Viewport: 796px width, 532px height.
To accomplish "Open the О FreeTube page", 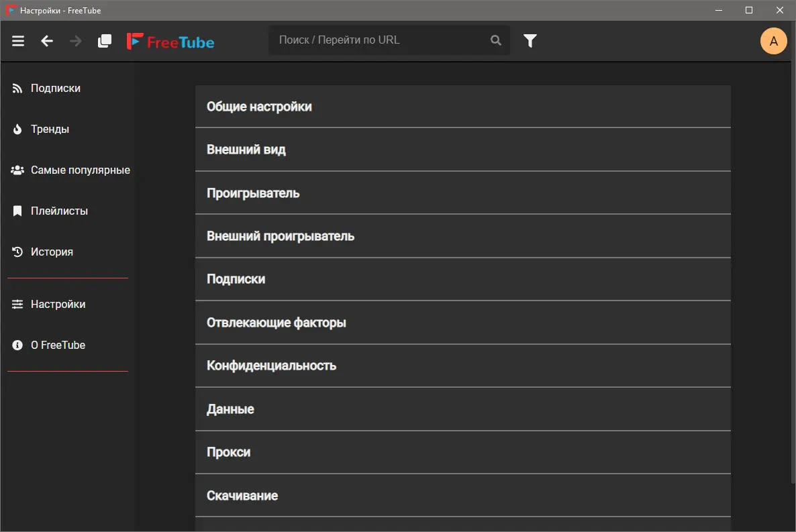I will coord(58,345).
